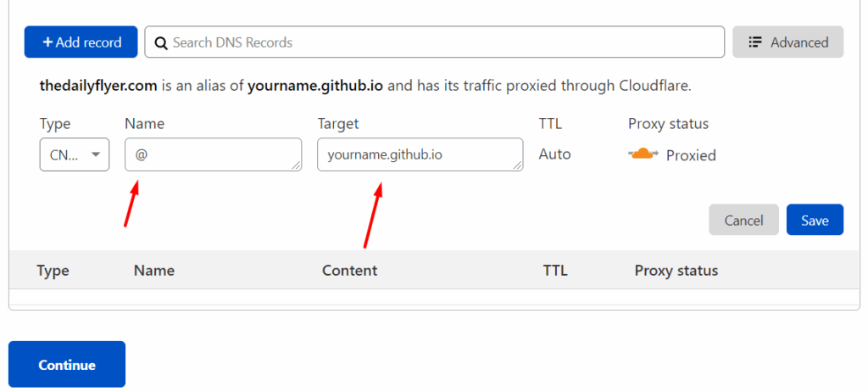
Task: Save the CNAME record
Action: point(815,220)
